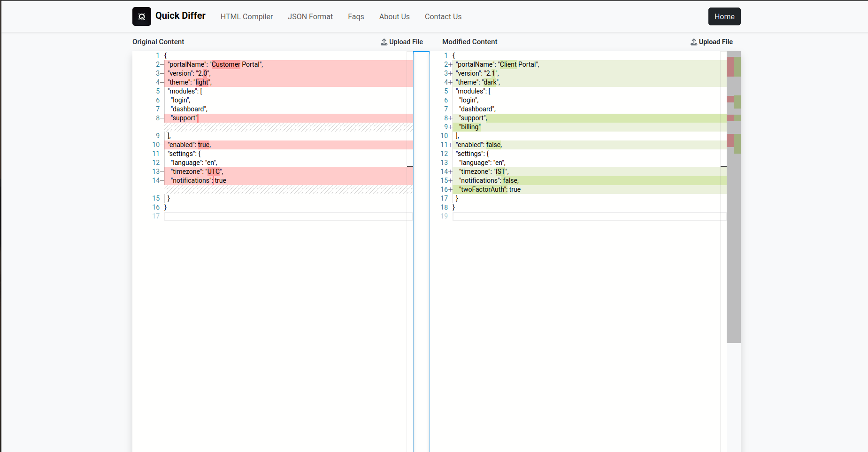The width and height of the screenshot is (868, 452).
Task: Open the About Us page
Action: [x=394, y=16]
